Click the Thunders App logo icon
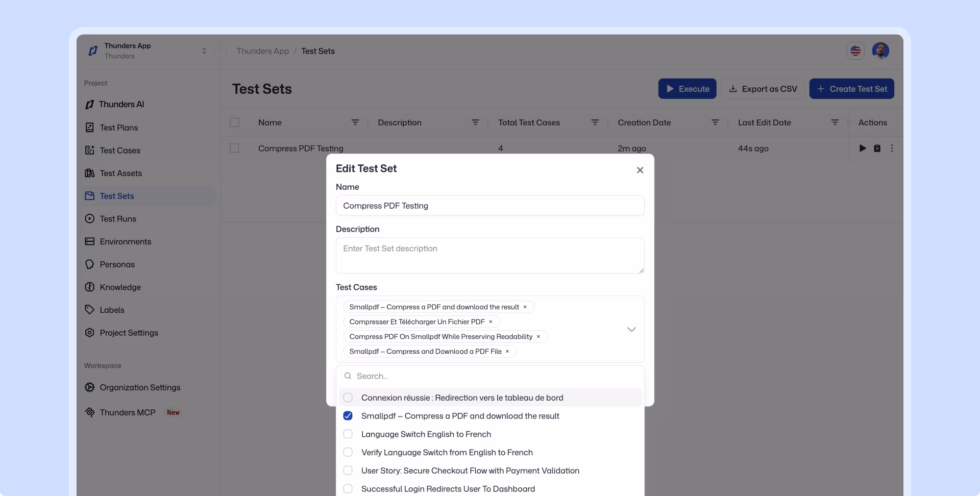The width and height of the screenshot is (980, 496). (x=93, y=51)
